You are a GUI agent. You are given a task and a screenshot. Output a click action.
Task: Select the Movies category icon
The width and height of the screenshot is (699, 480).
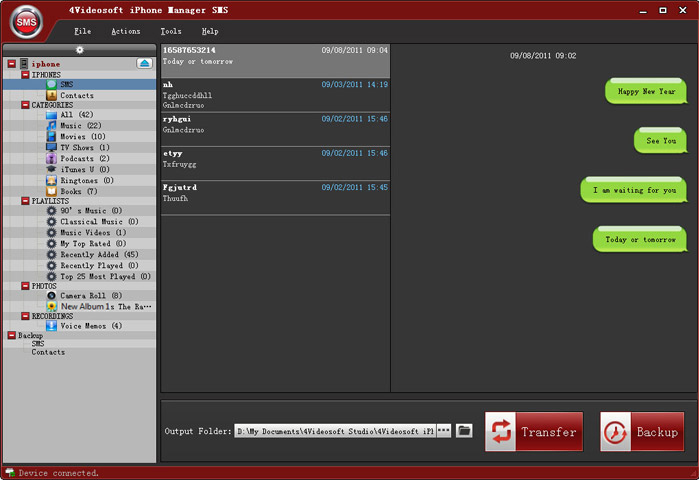[x=51, y=136]
